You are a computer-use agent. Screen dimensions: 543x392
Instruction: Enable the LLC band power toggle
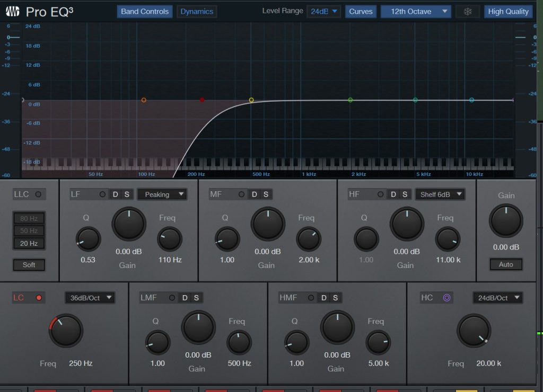coord(38,194)
